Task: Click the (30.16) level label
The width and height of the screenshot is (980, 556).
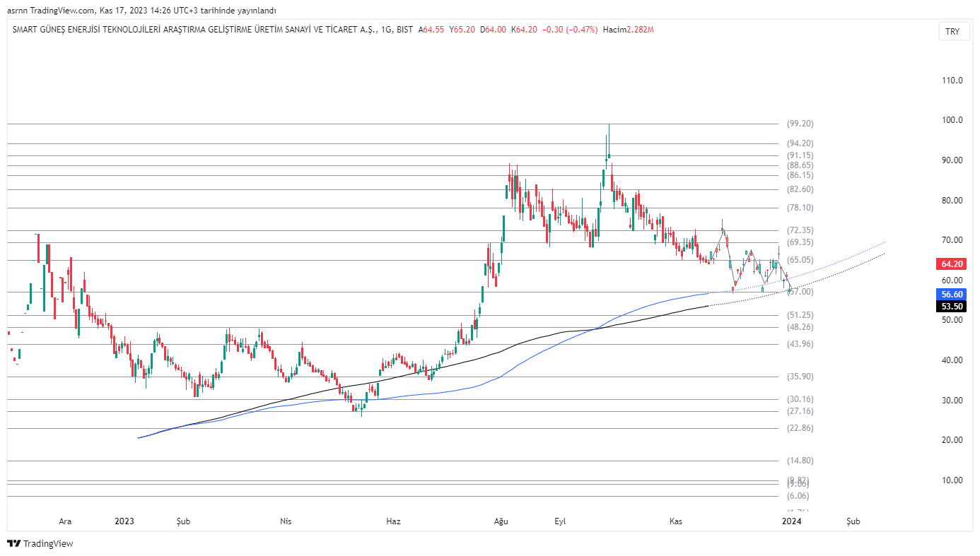Action: (x=800, y=399)
